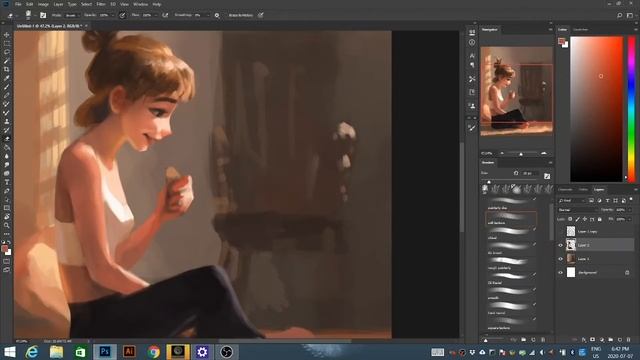The image size is (640, 360).
Task: Click the foreground color swatch in Color panel
Action: [562, 40]
